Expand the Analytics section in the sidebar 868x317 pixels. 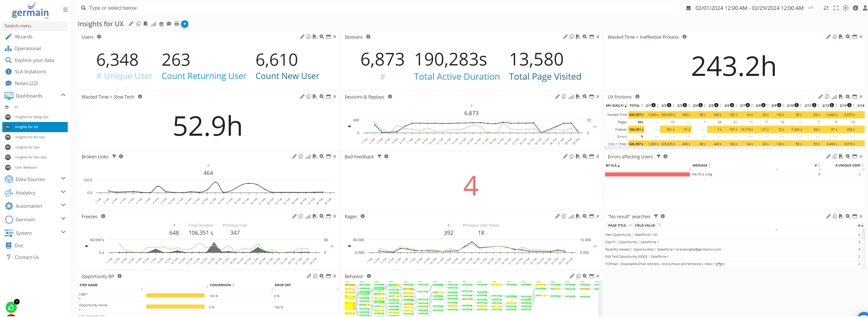click(63, 192)
